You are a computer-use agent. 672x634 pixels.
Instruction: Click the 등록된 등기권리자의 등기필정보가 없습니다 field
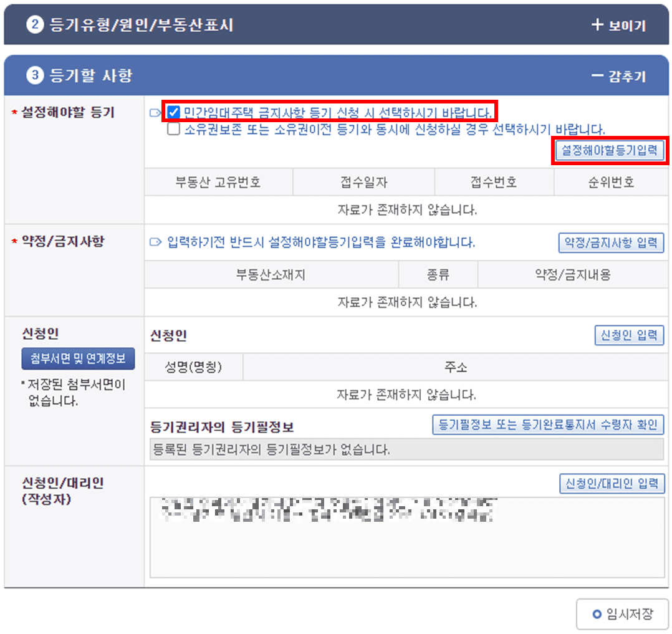tap(406, 449)
